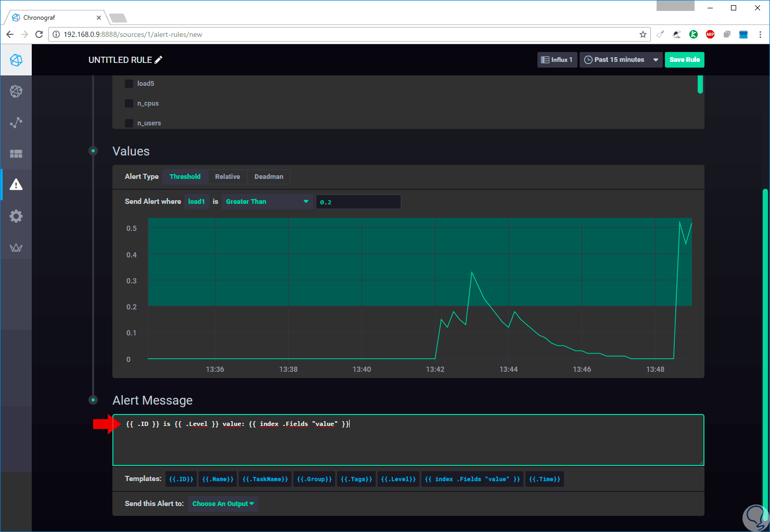The width and height of the screenshot is (770, 532).
Task: Click the Chronograf logo icon in sidebar
Action: (16, 60)
